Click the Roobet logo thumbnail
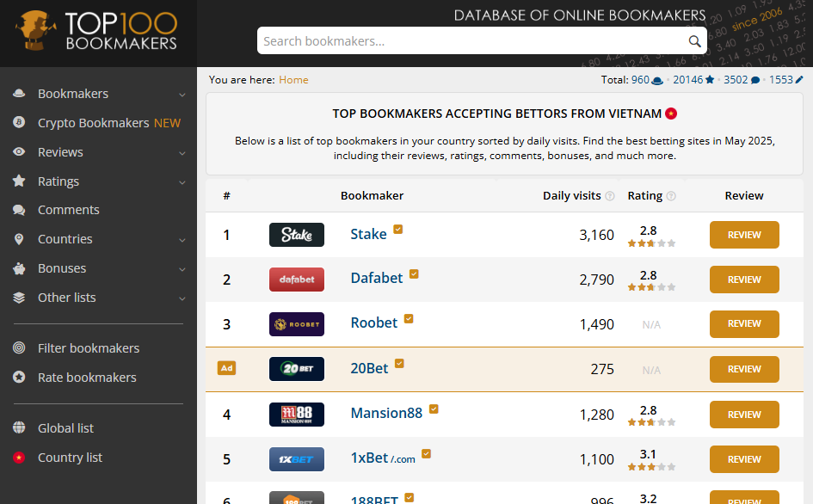This screenshot has height=504, width=813. pos(297,324)
